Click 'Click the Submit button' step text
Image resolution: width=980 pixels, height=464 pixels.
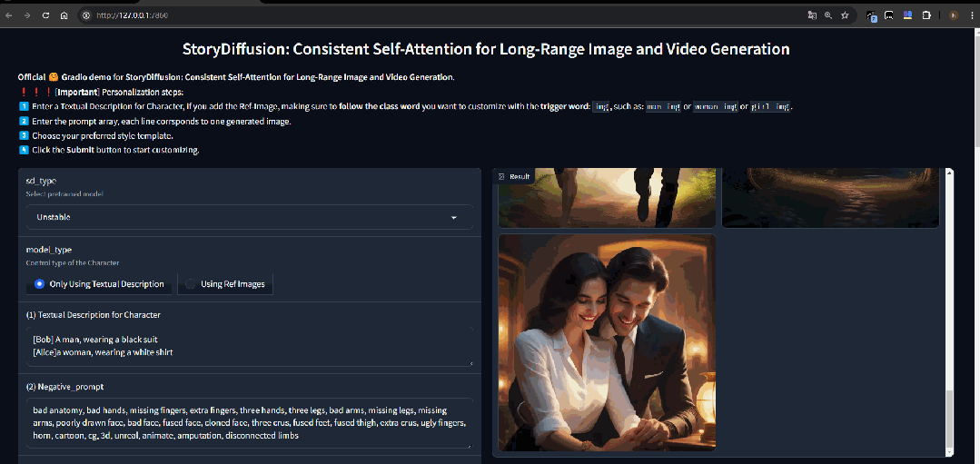[x=115, y=150]
